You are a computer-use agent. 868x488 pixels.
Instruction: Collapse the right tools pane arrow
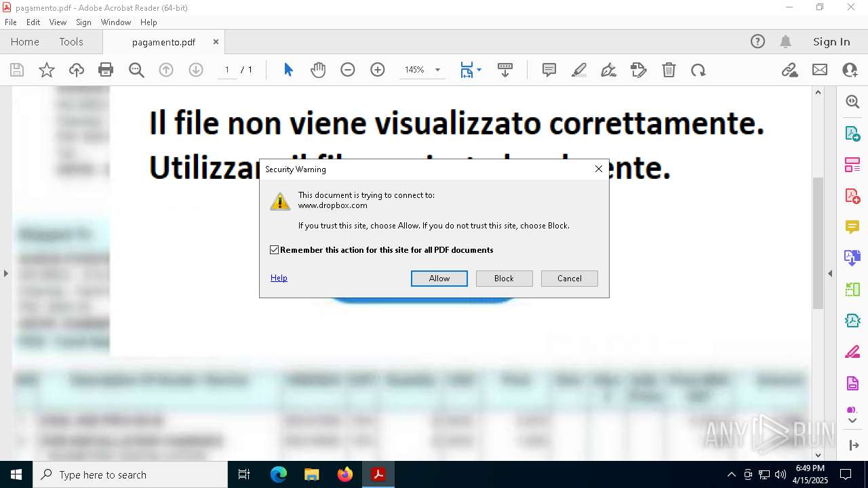(830, 273)
